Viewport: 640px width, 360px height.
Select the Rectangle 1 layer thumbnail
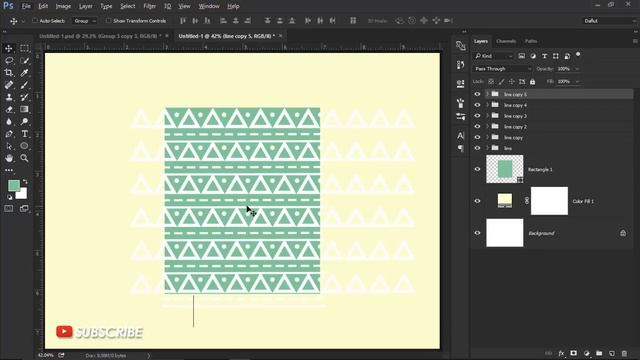click(504, 169)
